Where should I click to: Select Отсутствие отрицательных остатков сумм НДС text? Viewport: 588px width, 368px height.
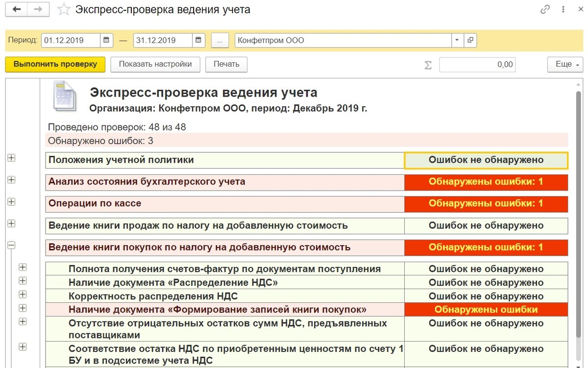[228, 329]
